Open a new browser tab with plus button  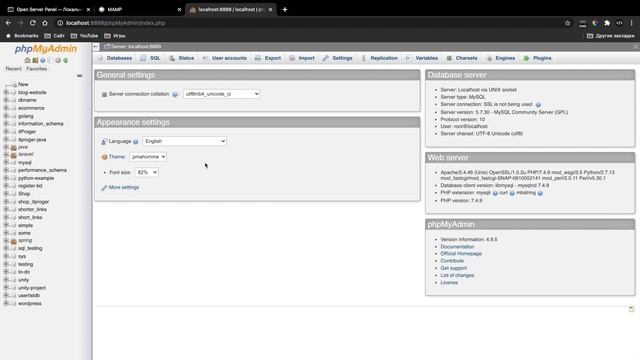(x=285, y=9)
